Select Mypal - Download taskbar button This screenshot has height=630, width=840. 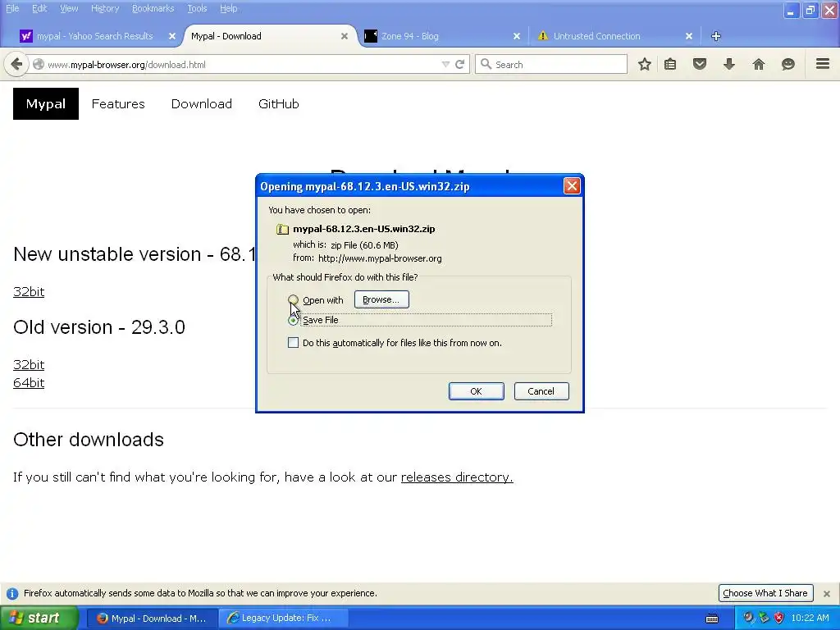152,618
